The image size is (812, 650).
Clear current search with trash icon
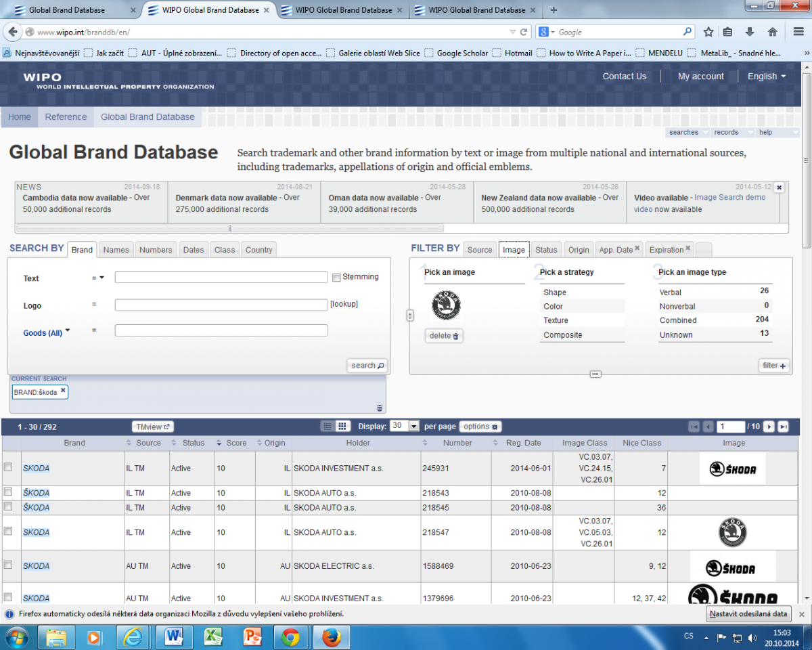(379, 408)
